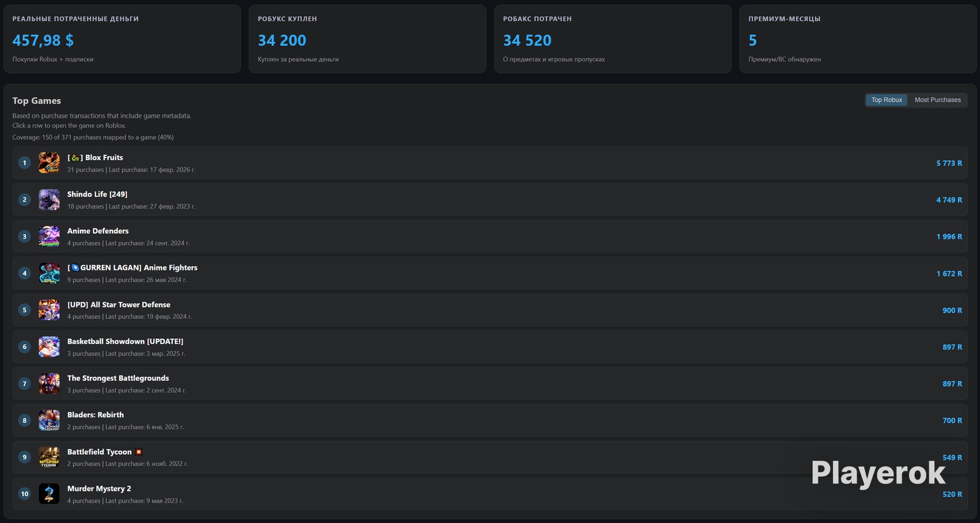Click The Strongest Battlegrounds game icon
The image size is (980, 523).
coord(49,384)
